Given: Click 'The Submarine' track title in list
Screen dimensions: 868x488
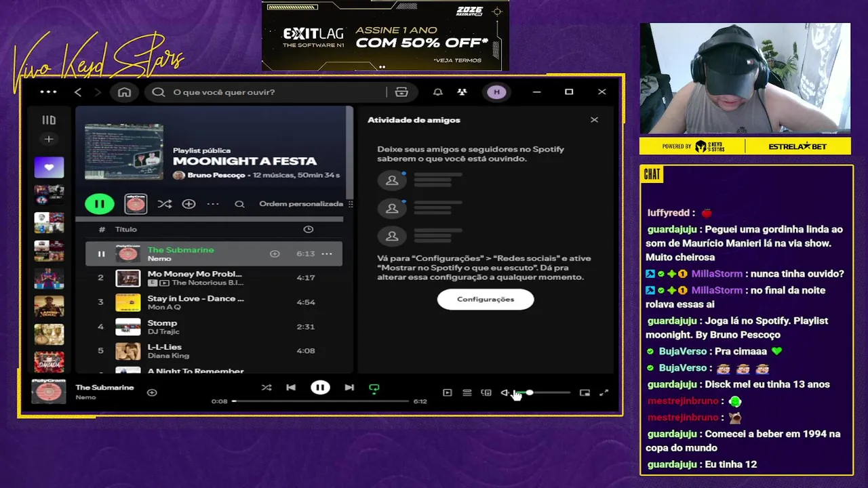Looking at the screenshot, I should coord(180,250).
